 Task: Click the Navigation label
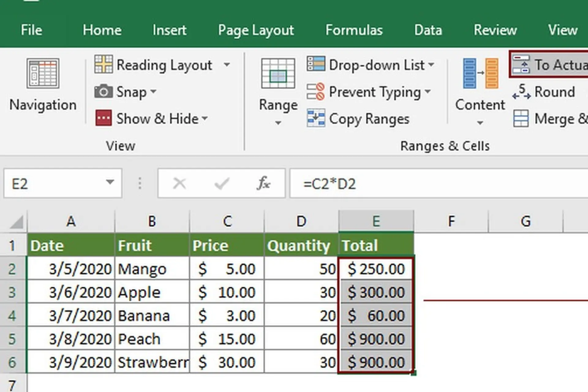click(x=43, y=105)
